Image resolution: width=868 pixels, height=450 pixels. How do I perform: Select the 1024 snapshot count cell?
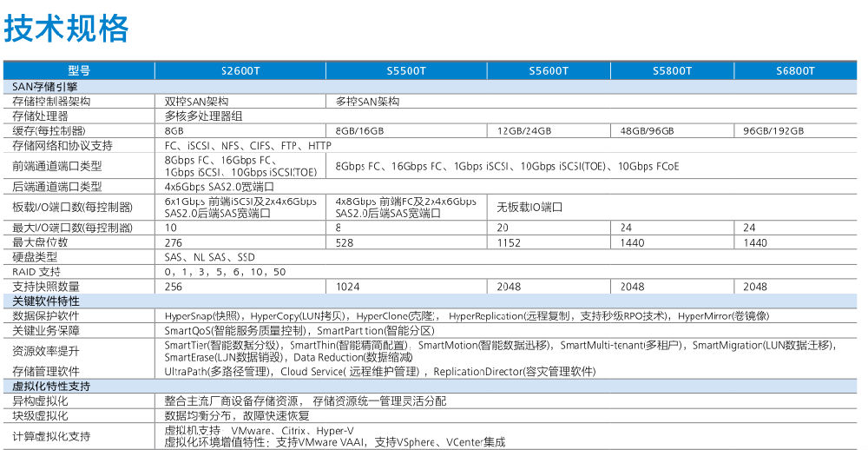point(347,287)
